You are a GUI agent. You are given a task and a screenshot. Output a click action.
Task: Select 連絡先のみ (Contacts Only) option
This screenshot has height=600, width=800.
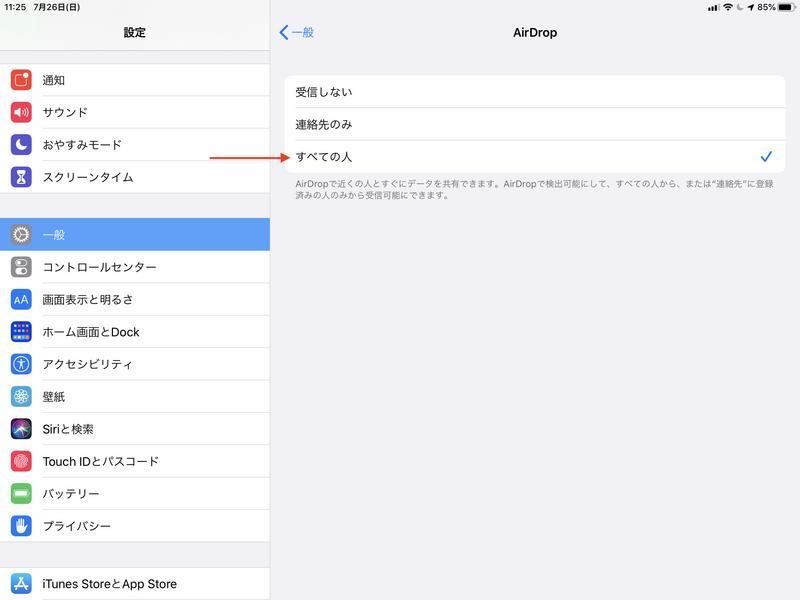(x=535, y=124)
